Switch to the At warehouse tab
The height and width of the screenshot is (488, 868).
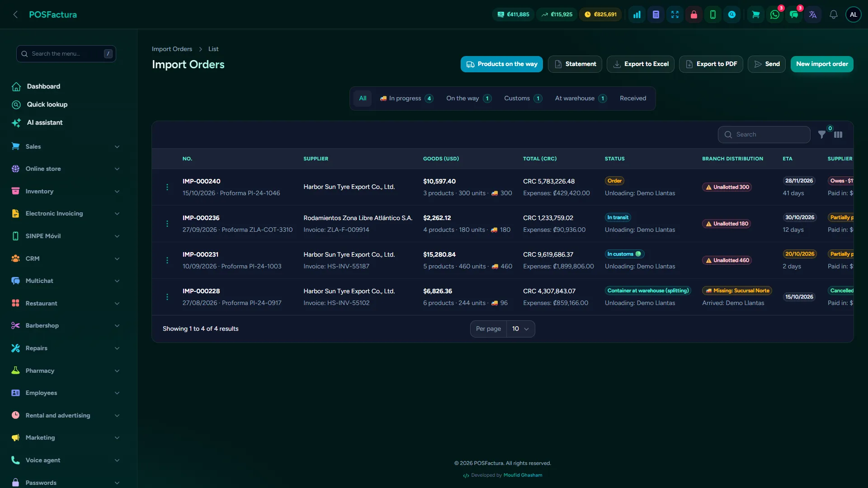point(581,99)
